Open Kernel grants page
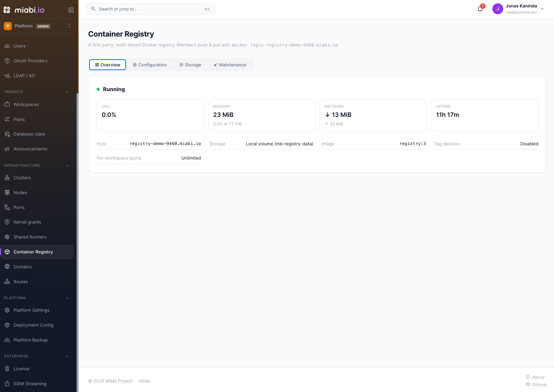The height and width of the screenshot is (392, 554). click(37, 222)
